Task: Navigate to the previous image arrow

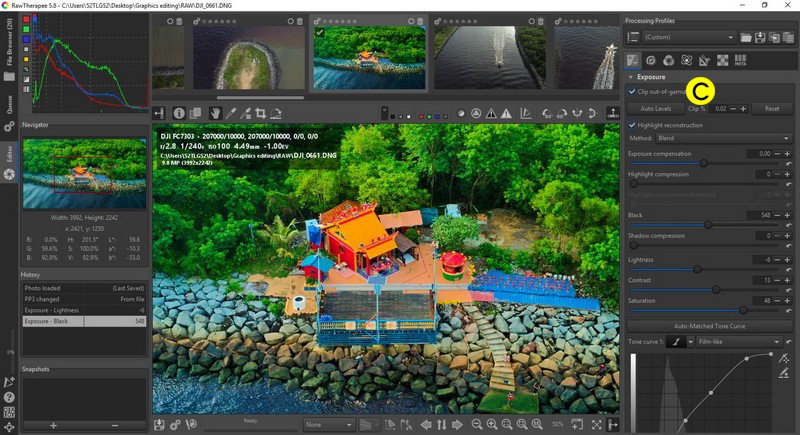Action: (x=426, y=425)
